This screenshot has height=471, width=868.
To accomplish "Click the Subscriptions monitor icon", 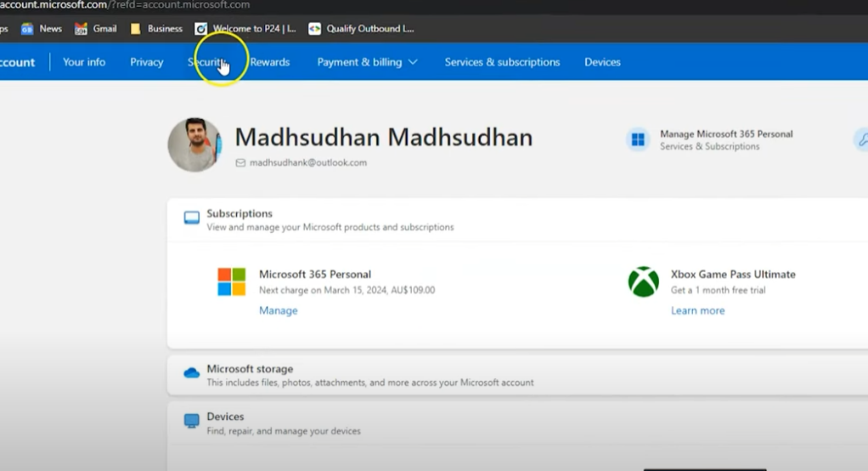I will pyautogui.click(x=192, y=218).
